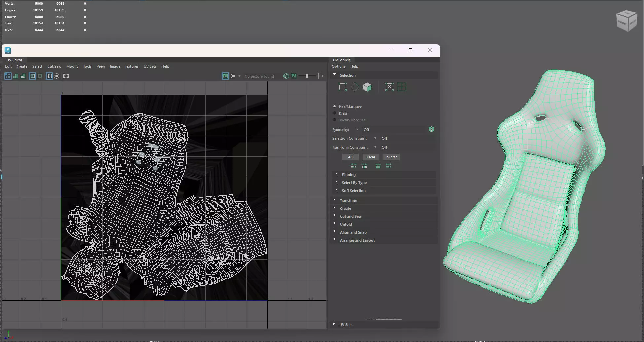Viewport: 644px width, 342px height.
Task: Click the UV snapshot camera icon
Action: [x=66, y=76]
